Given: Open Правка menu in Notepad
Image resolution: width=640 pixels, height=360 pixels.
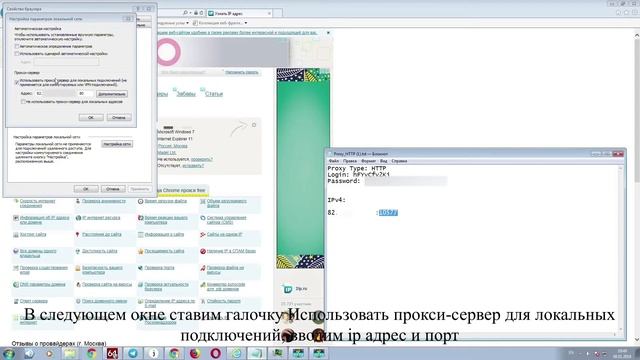Looking at the screenshot, I should tap(350, 161).
